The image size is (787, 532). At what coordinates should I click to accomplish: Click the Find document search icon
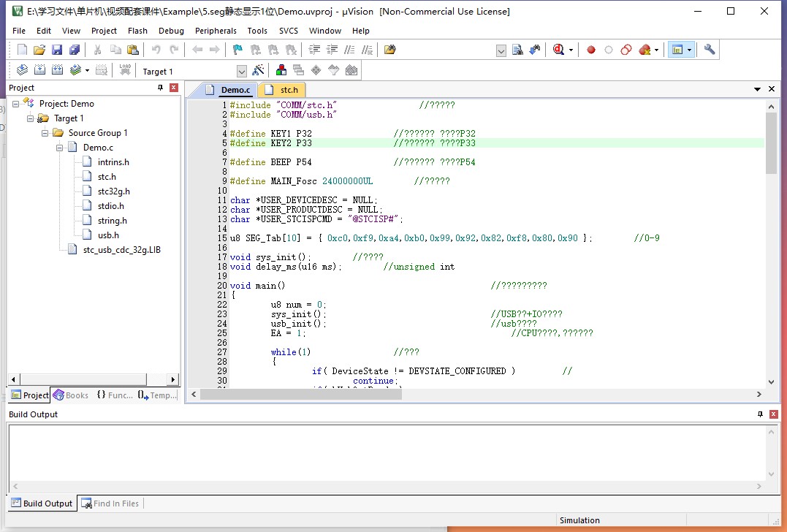(517, 50)
